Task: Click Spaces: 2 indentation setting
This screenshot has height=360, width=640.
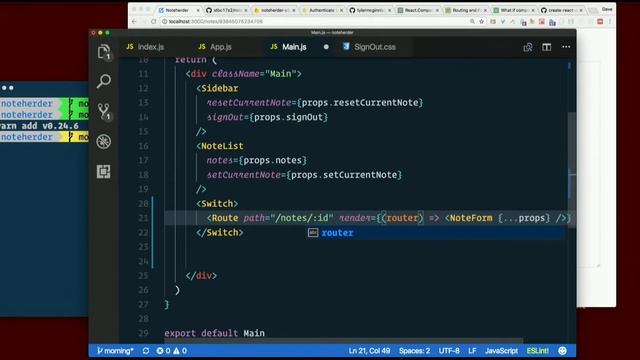Action: coord(414,351)
